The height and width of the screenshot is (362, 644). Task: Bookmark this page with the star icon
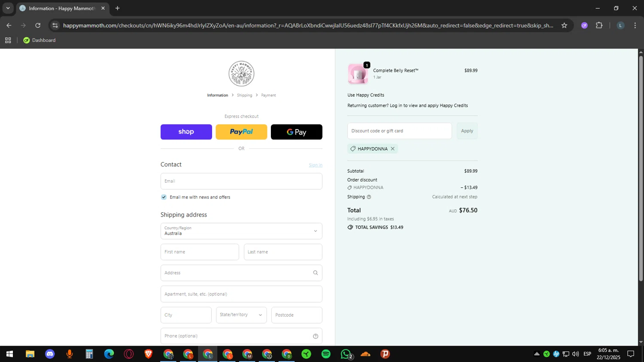coord(564,25)
